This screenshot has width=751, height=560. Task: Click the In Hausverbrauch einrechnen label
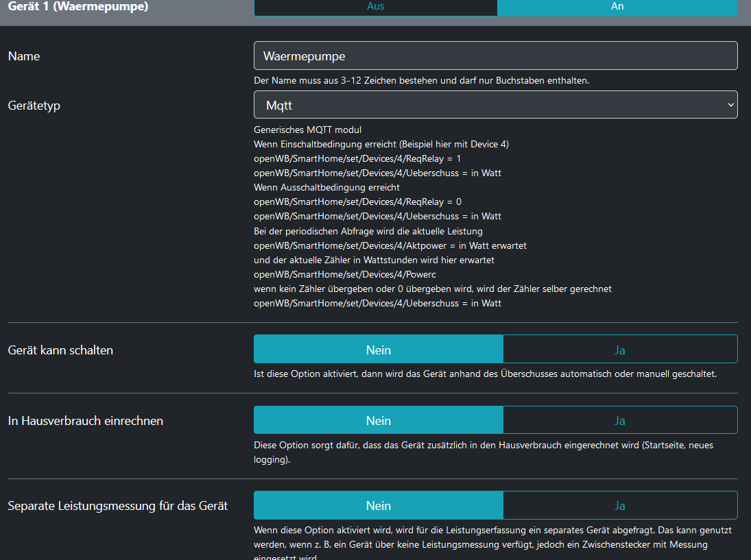[x=86, y=421]
